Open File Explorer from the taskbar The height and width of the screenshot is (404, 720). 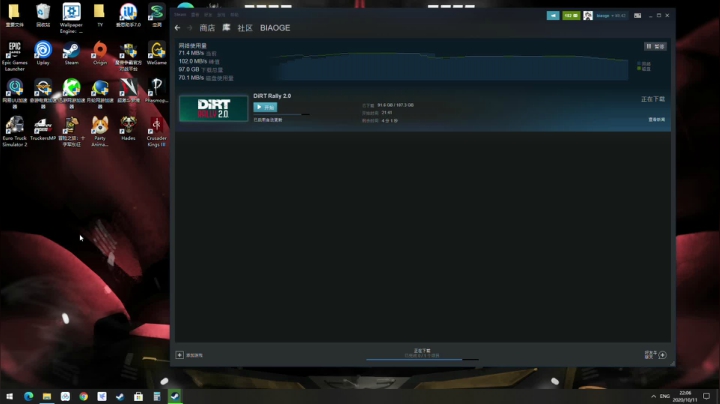[47, 396]
